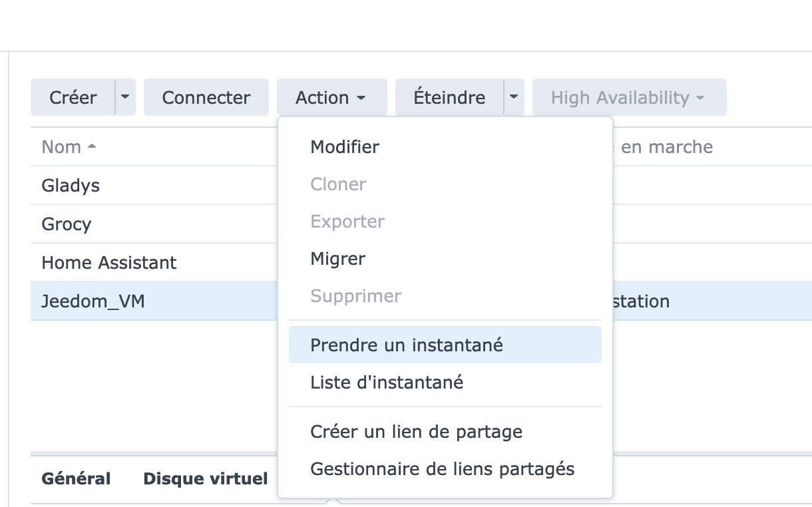812x507 pixels.
Task: Click the Connecter button
Action: (206, 98)
